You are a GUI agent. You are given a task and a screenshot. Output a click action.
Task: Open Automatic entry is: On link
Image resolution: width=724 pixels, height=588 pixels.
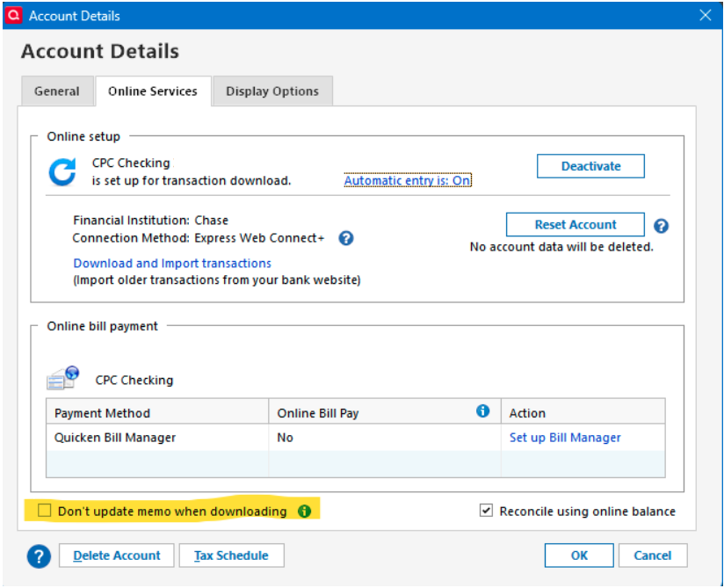click(408, 181)
